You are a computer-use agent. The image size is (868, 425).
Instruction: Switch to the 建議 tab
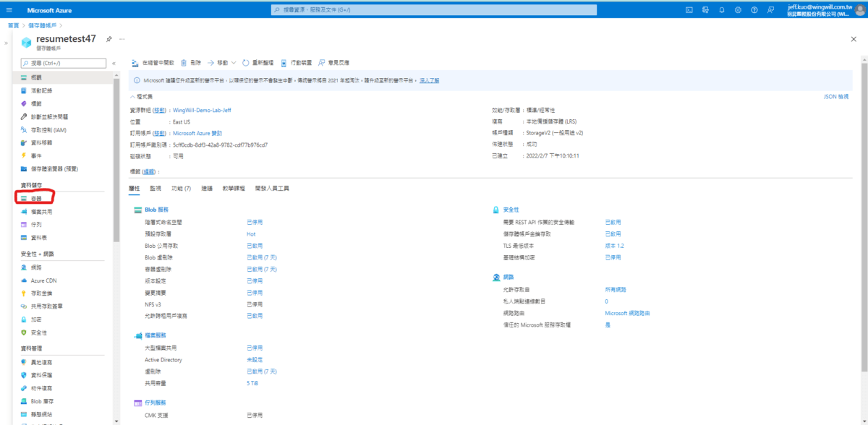pos(207,188)
